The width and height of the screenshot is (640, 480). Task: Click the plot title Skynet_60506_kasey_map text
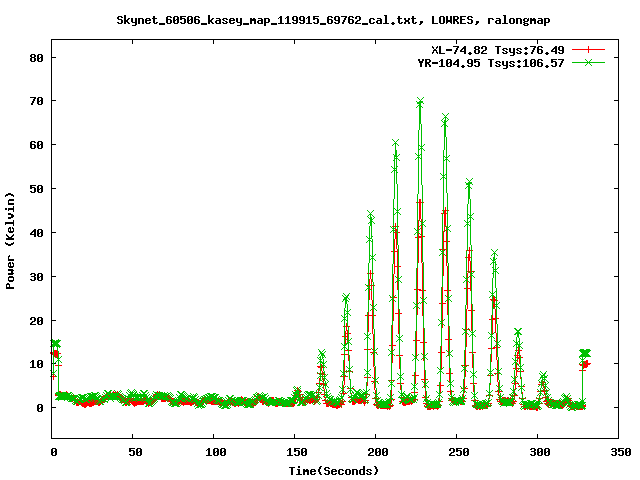tap(333, 20)
